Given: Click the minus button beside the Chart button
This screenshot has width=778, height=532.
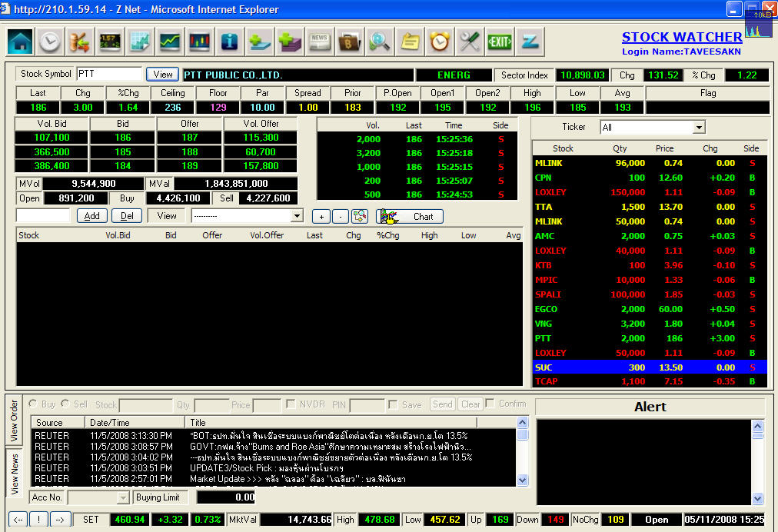Looking at the screenshot, I should (341, 216).
